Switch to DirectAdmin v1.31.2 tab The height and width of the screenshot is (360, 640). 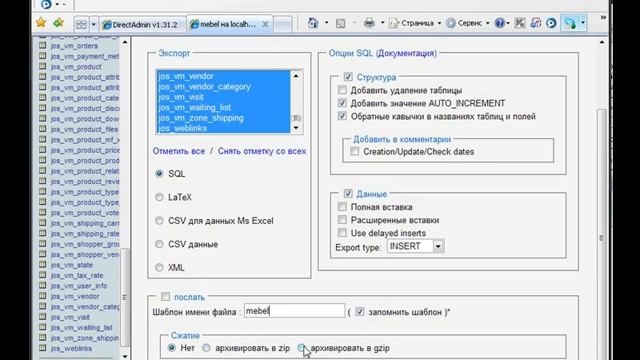tap(143, 25)
